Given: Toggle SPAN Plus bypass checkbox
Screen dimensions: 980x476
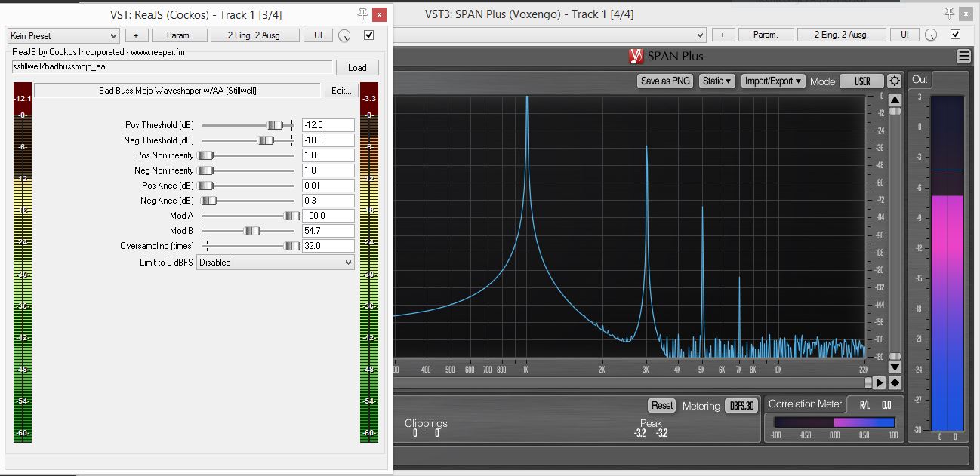Looking at the screenshot, I should click(955, 35).
